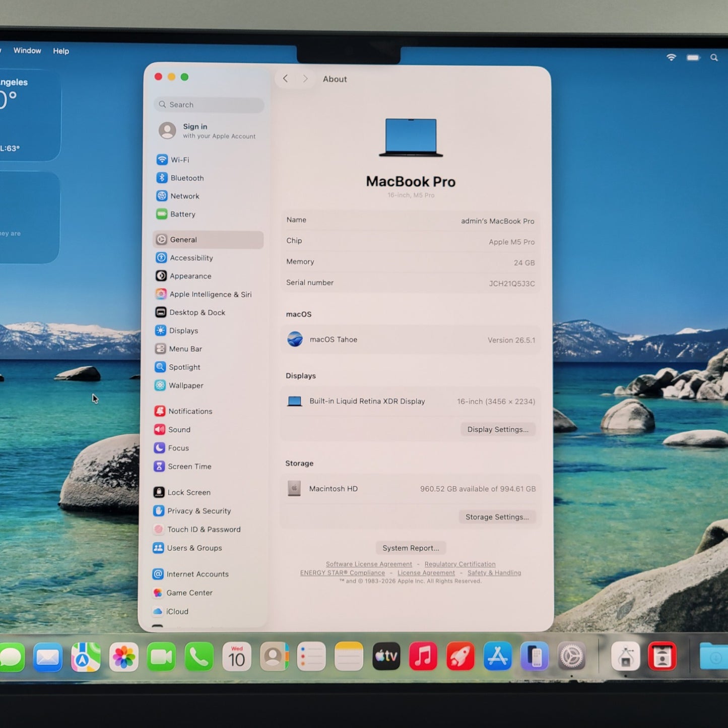Launch iPhone Mirroring from the Dock

[535, 656]
